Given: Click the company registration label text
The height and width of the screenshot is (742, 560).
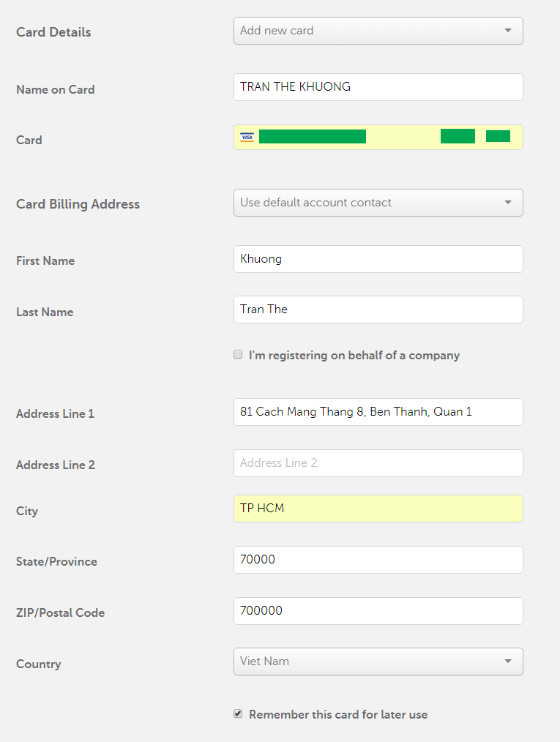Looking at the screenshot, I should pos(354,356).
